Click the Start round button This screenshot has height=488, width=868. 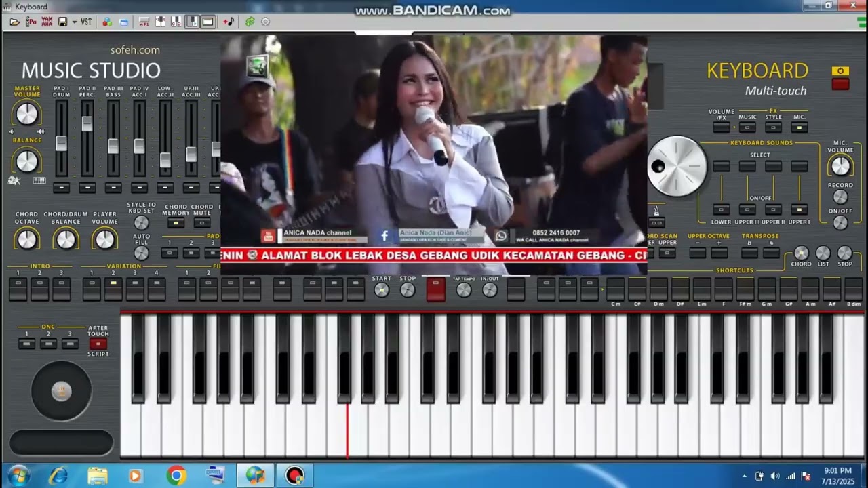[382, 290]
